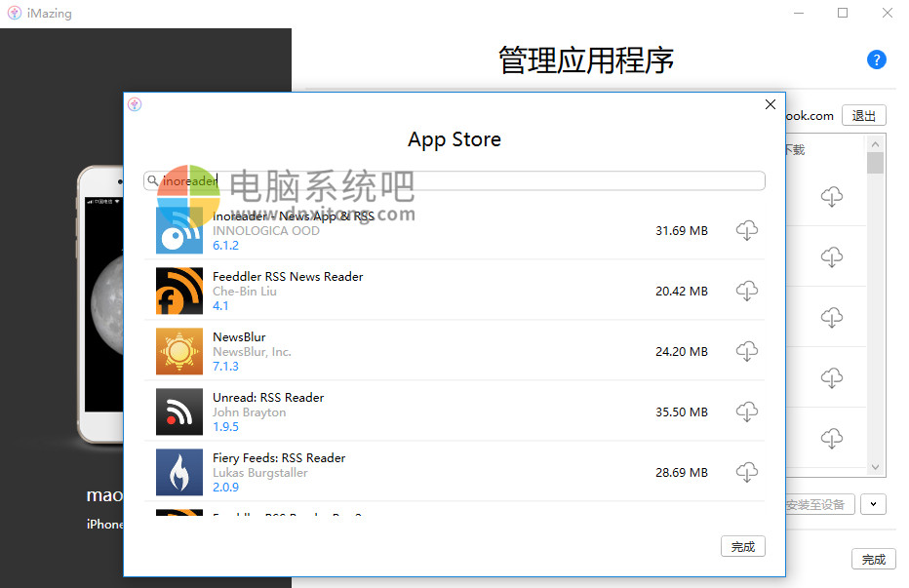
Task: Select Fiery Feeds version 2.0.9 text
Action: (x=225, y=488)
